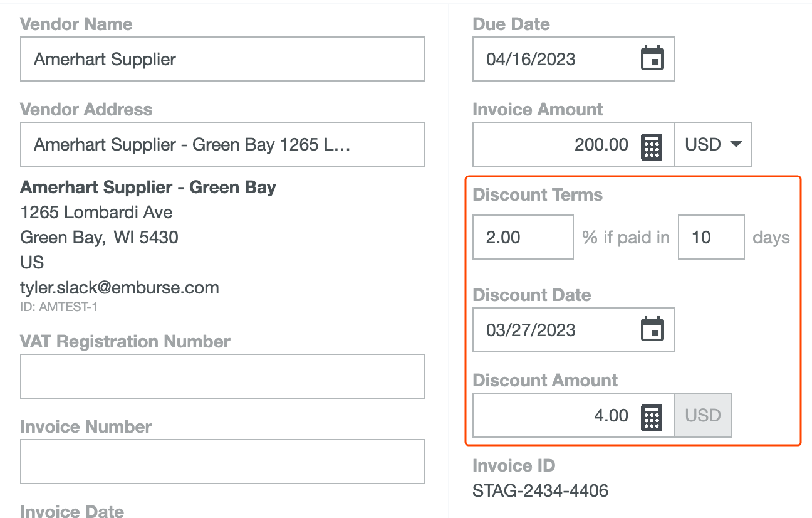Click into the Invoice Number field
The width and height of the screenshot is (812, 518).
(222, 462)
